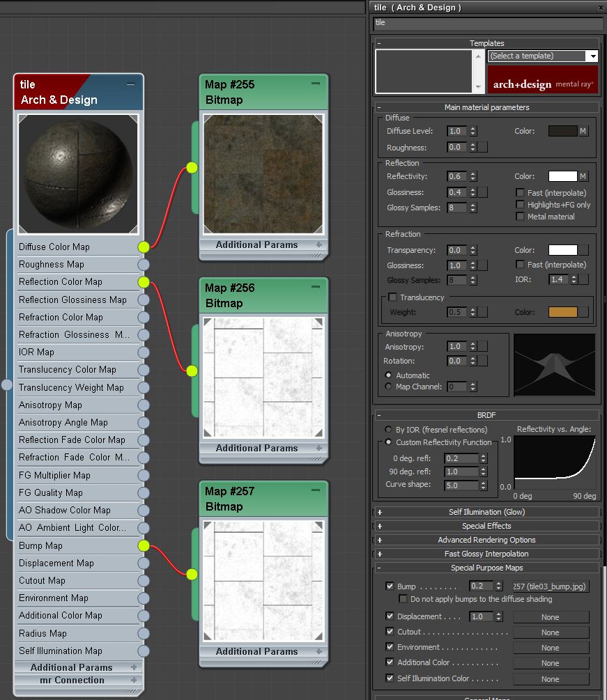Enable the Metal material checkbox
607x700 pixels.
tap(519, 216)
